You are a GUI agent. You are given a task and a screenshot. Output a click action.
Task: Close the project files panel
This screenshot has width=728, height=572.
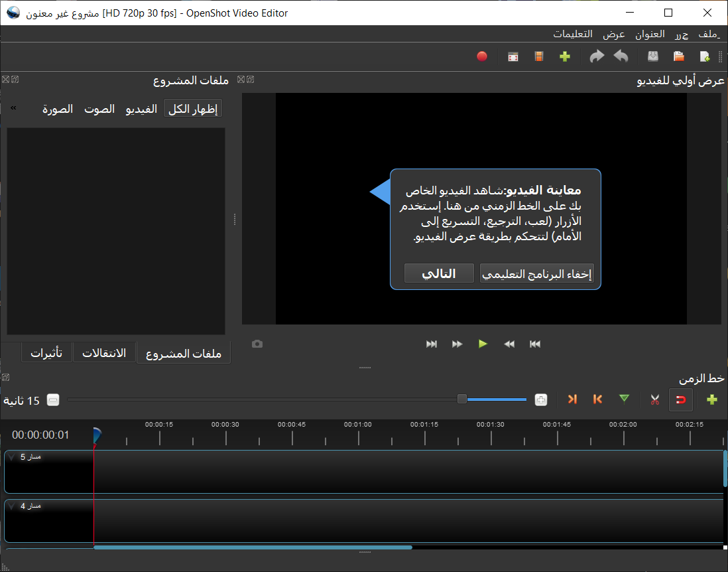point(5,80)
